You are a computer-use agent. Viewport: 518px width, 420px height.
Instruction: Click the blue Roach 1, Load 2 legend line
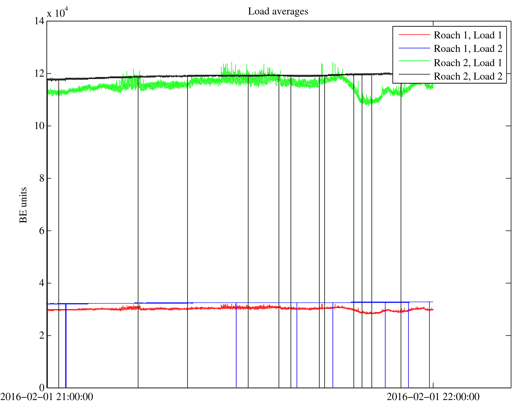[414, 48]
